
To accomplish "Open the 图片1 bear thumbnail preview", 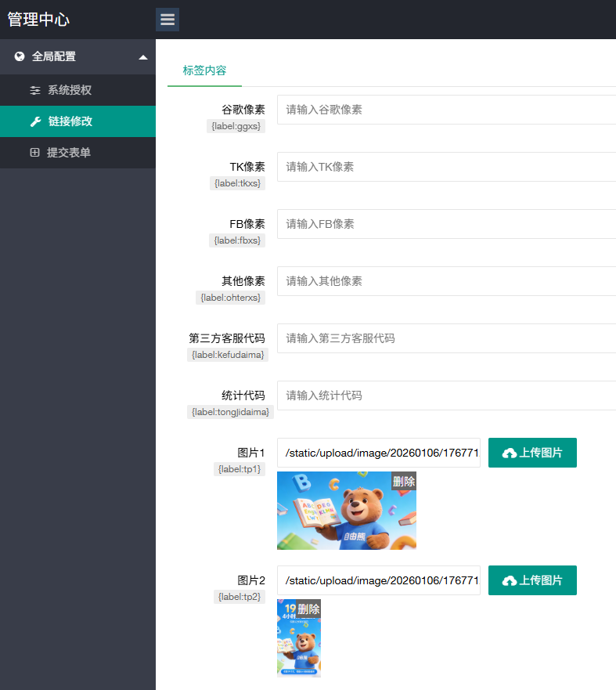I will (337, 517).
